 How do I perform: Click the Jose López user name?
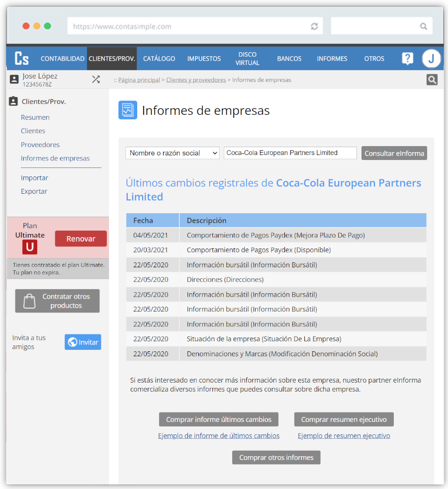click(x=40, y=76)
